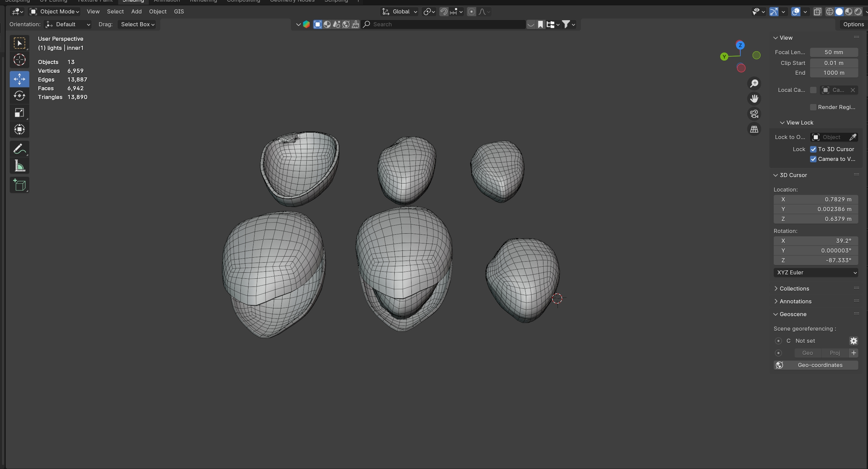Select the Scale tool
The height and width of the screenshot is (469, 868).
pos(19,113)
